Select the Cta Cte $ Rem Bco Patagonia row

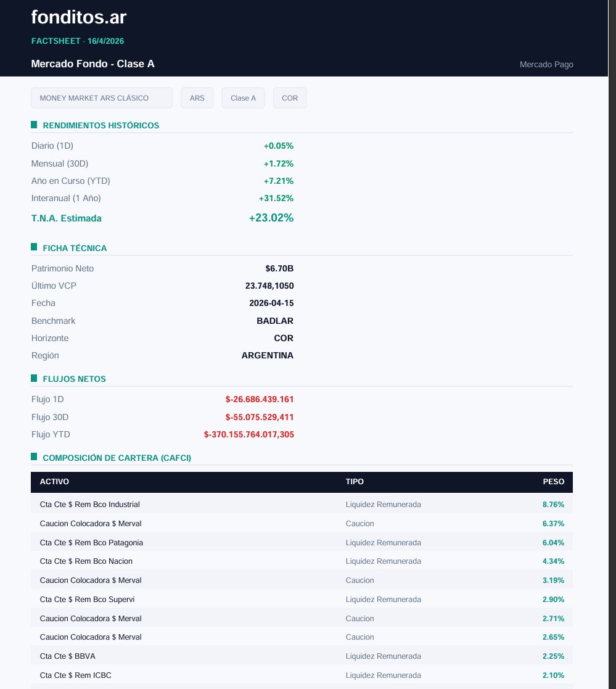point(302,543)
